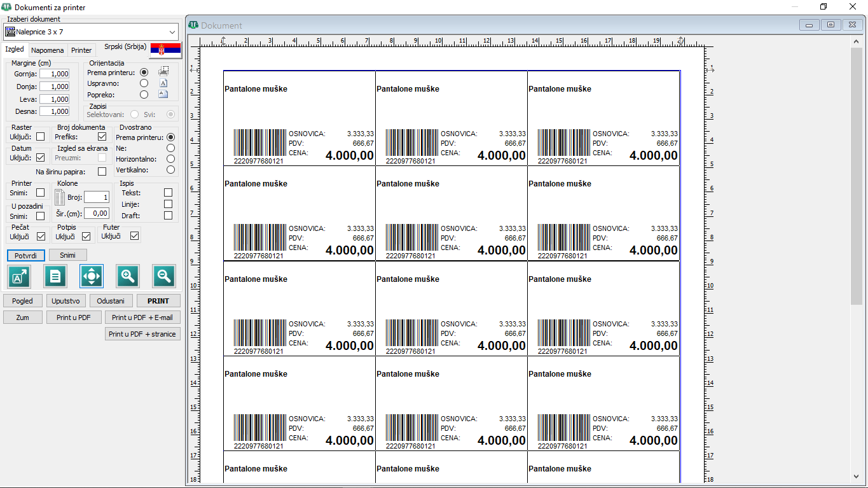This screenshot has width=868, height=488.
Task: Click the Dokument scrollbar up arrow
Action: pos(857,41)
